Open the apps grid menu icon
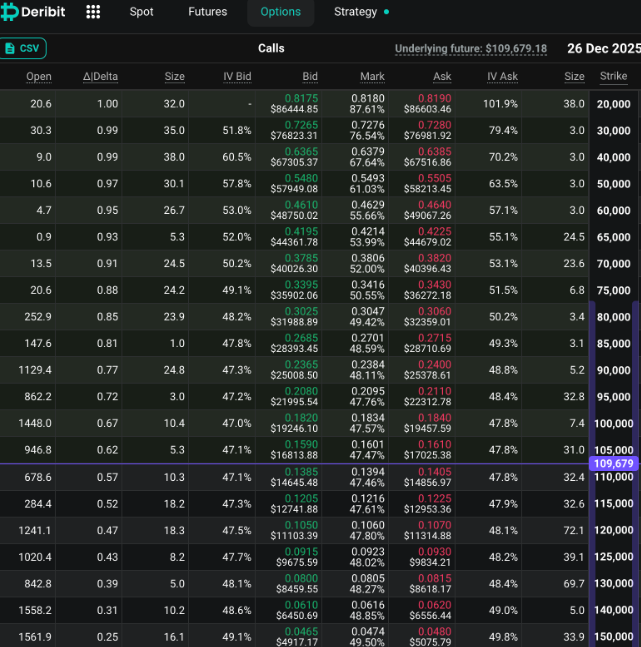The height and width of the screenshot is (647, 641). [x=93, y=12]
